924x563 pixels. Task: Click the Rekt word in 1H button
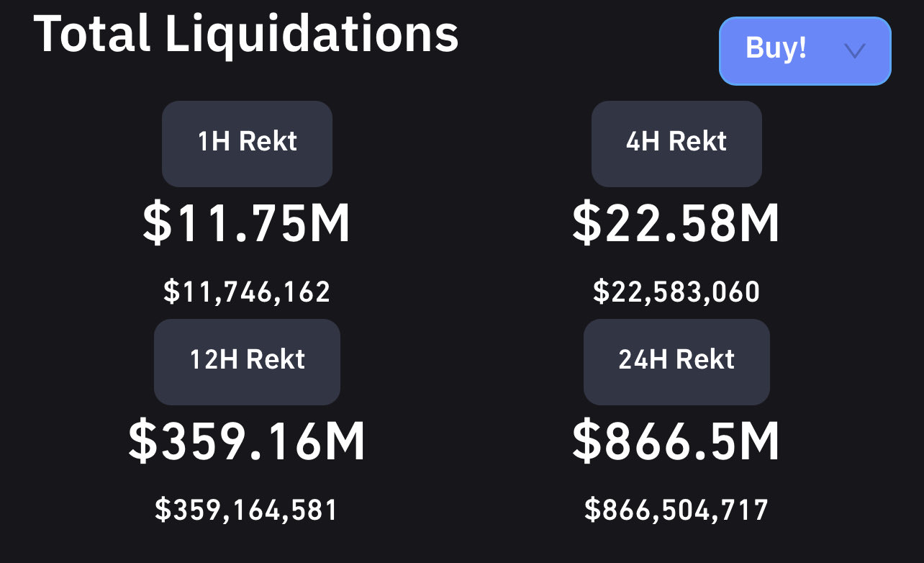pyautogui.click(x=268, y=141)
